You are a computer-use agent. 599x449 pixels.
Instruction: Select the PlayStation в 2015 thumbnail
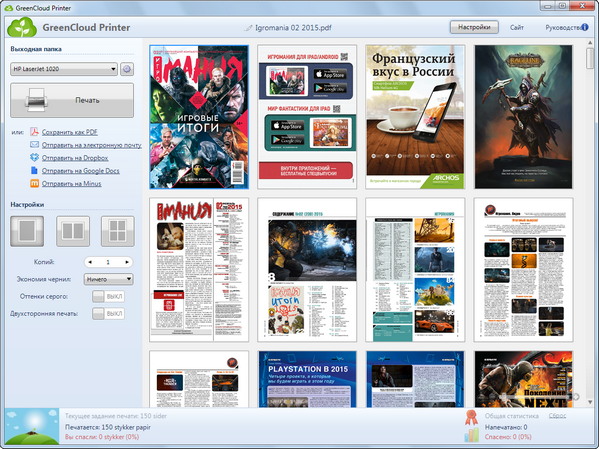click(x=307, y=379)
